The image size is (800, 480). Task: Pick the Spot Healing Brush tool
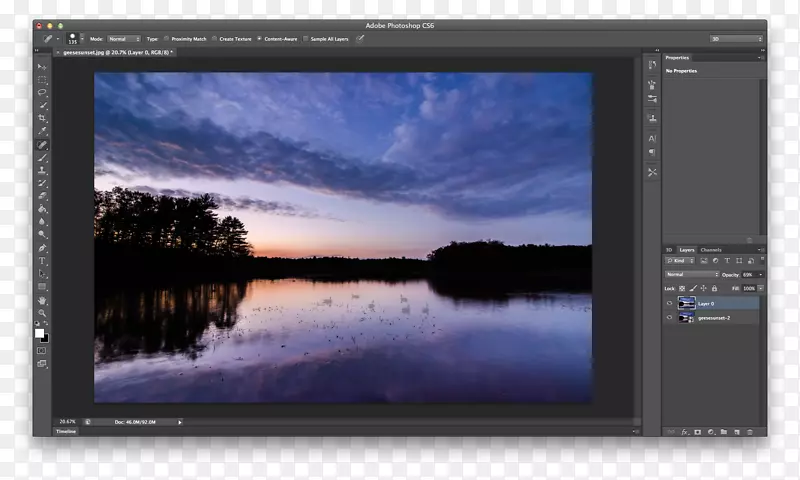[x=42, y=144]
